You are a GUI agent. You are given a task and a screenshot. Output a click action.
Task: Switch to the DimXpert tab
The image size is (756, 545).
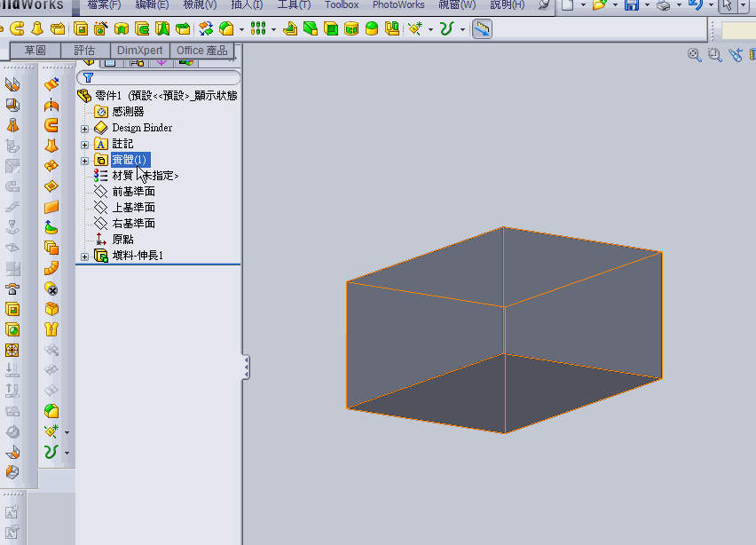point(140,51)
